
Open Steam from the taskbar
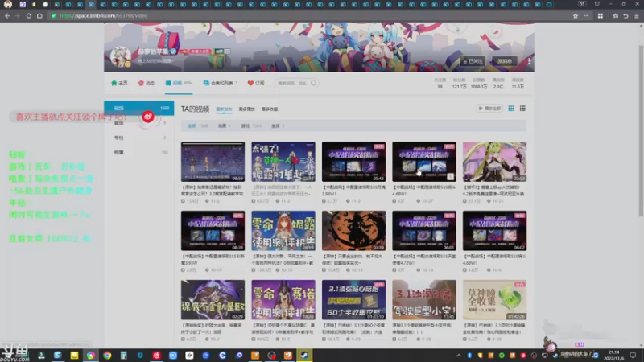click(304, 355)
